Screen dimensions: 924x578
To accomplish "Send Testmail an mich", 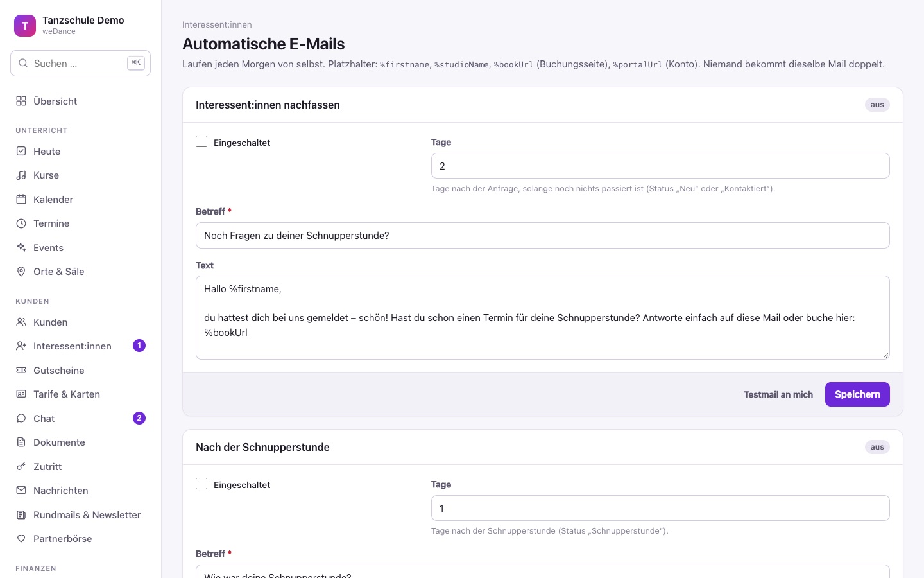I will (x=778, y=394).
